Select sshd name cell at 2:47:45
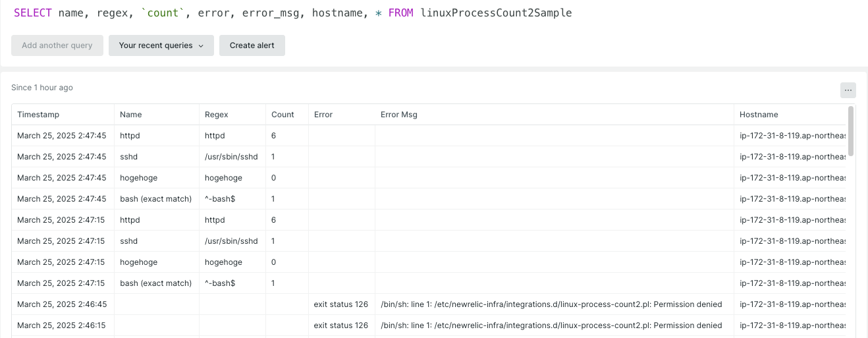 point(157,157)
